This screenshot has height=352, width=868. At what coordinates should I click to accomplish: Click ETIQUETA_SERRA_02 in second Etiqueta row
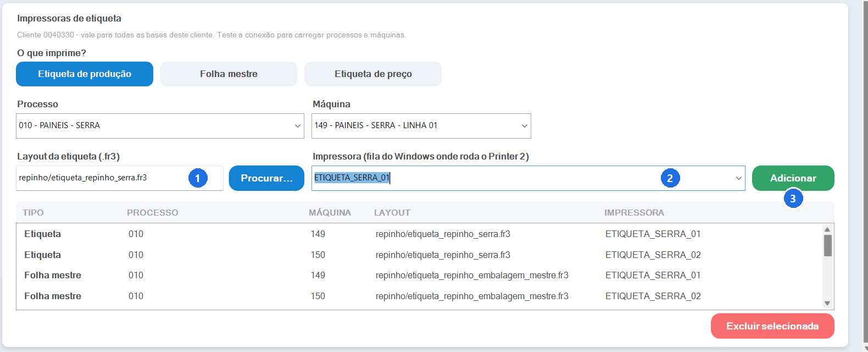point(653,255)
